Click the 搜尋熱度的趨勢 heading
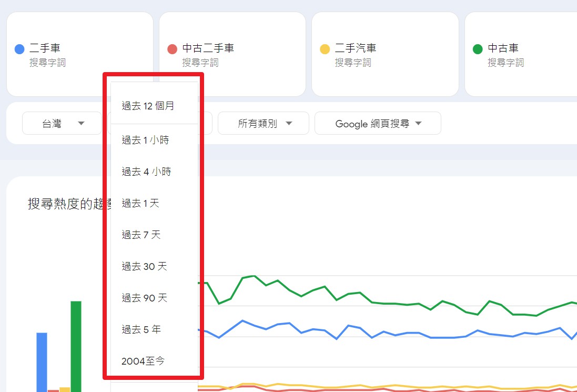 [68, 204]
